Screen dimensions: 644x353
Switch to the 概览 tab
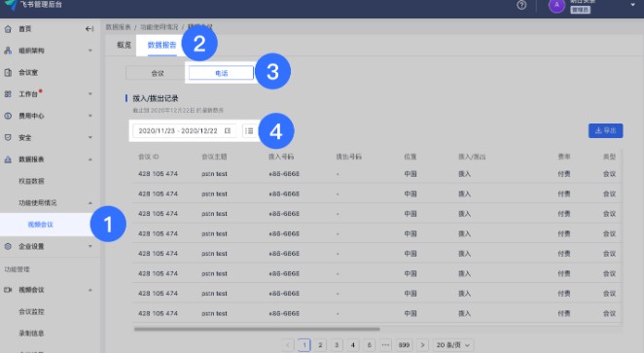124,45
